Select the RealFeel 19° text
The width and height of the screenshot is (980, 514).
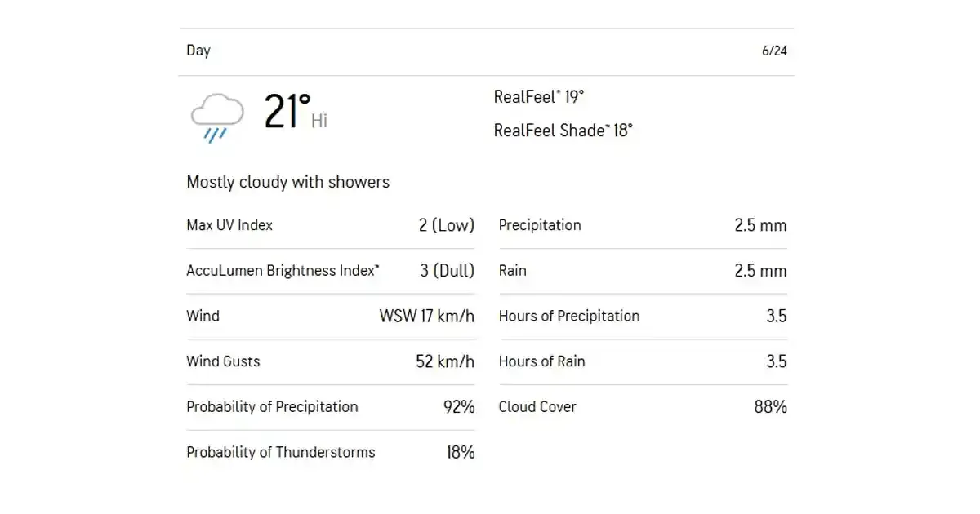(x=539, y=97)
